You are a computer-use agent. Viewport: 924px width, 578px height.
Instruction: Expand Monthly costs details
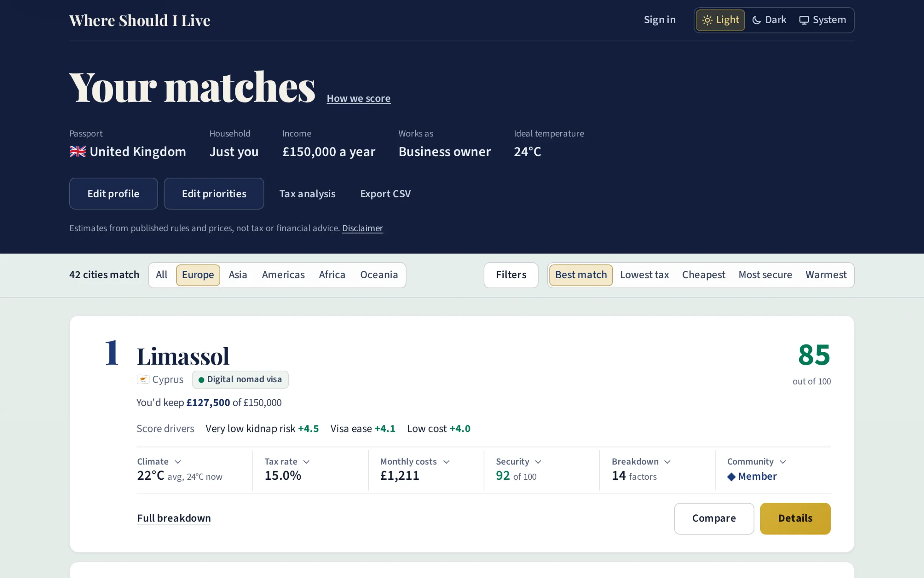pos(447,462)
